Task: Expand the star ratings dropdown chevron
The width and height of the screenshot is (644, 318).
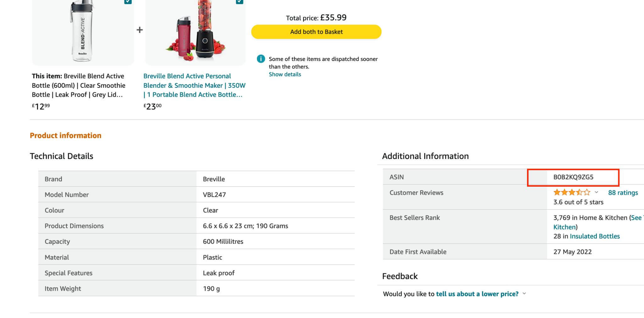Action: [596, 192]
